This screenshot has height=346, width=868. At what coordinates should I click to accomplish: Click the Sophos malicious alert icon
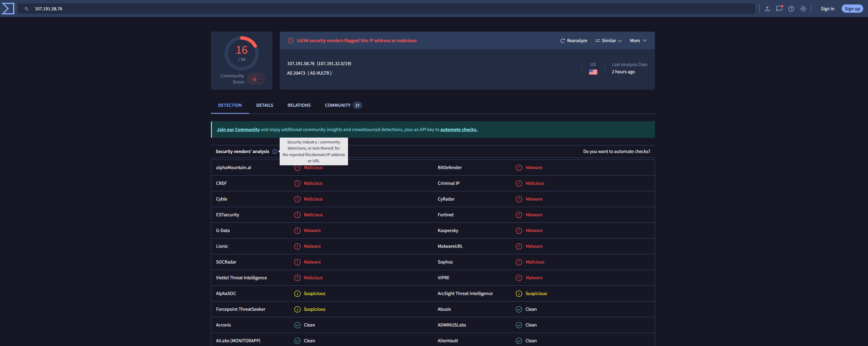519,262
